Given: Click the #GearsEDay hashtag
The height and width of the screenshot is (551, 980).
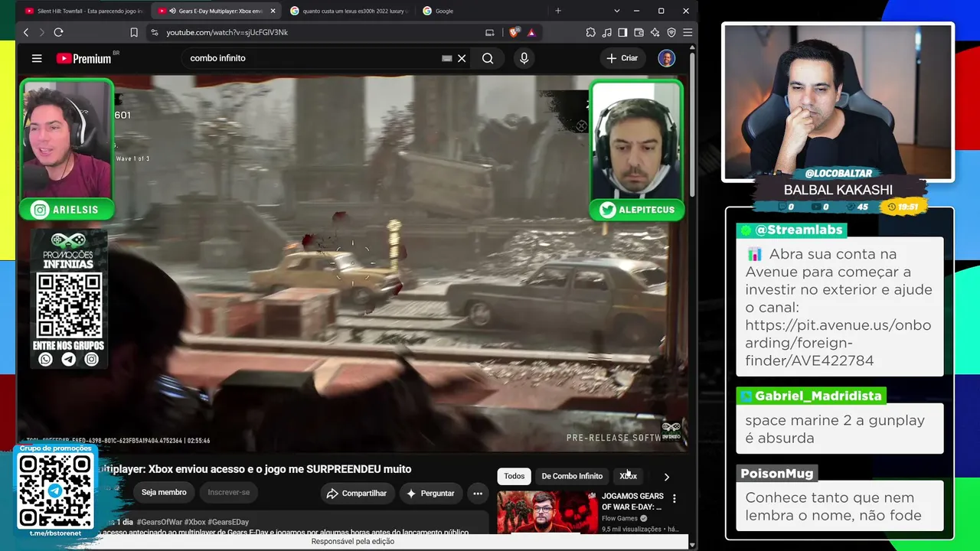Looking at the screenshot, I should 228,522.
